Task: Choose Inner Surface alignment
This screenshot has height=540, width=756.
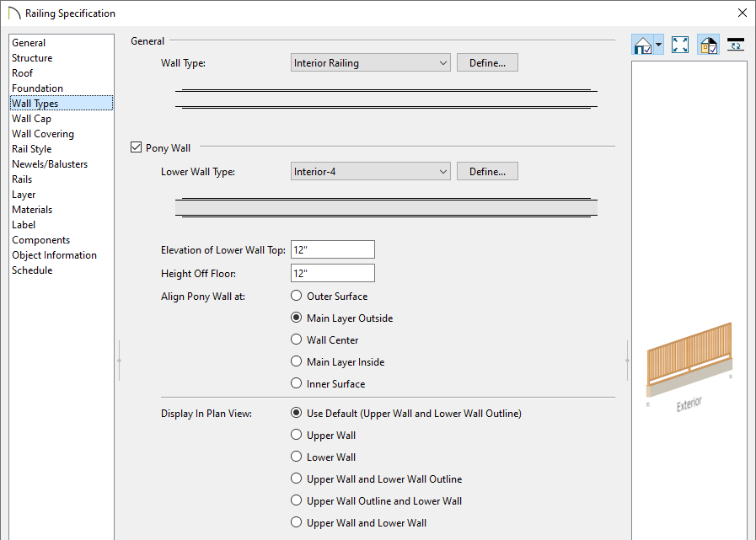Action: click(x=296, y=383)
